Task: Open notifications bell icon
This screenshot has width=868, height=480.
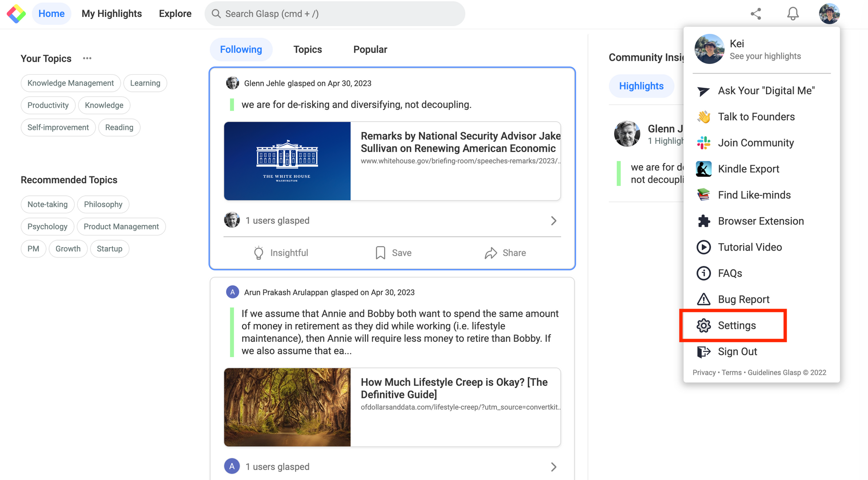Action: tap(793, 14)
